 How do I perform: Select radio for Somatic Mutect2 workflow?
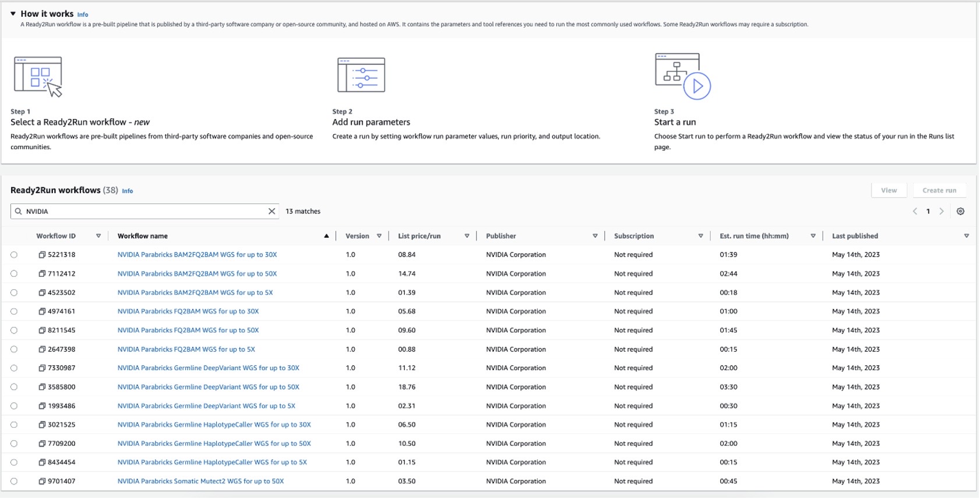point(14,482)
